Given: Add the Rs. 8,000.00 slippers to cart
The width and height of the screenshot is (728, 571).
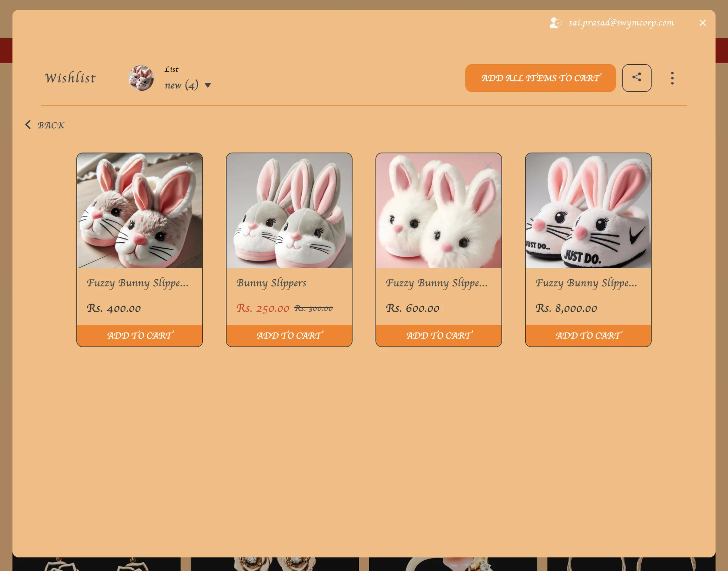Looking at the screenshot, I should point(588,335).
